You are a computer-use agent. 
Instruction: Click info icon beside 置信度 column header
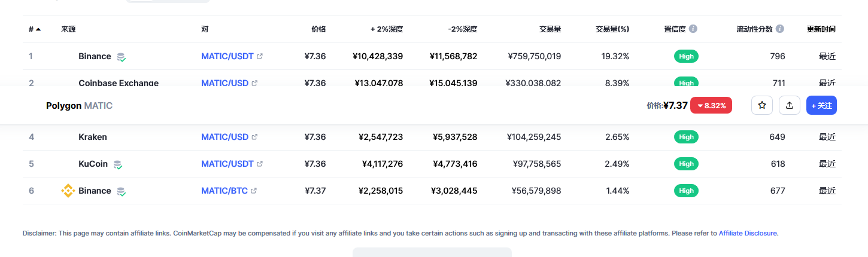[693, 29]
